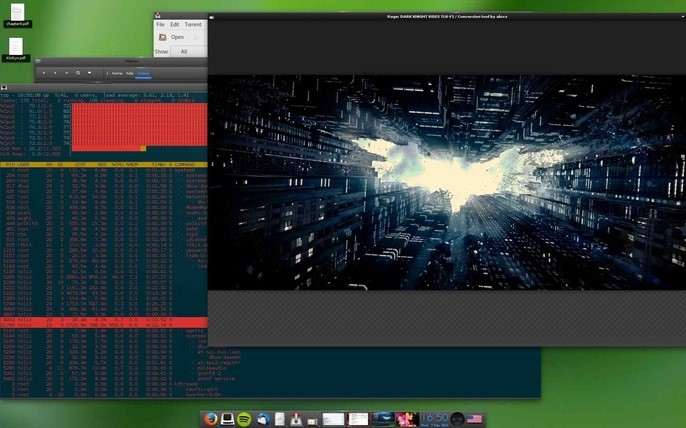The width and height of the screenshot is (686, 428).
Task: Open the terminal icon in the dock
Action: (x=227, y=419)
